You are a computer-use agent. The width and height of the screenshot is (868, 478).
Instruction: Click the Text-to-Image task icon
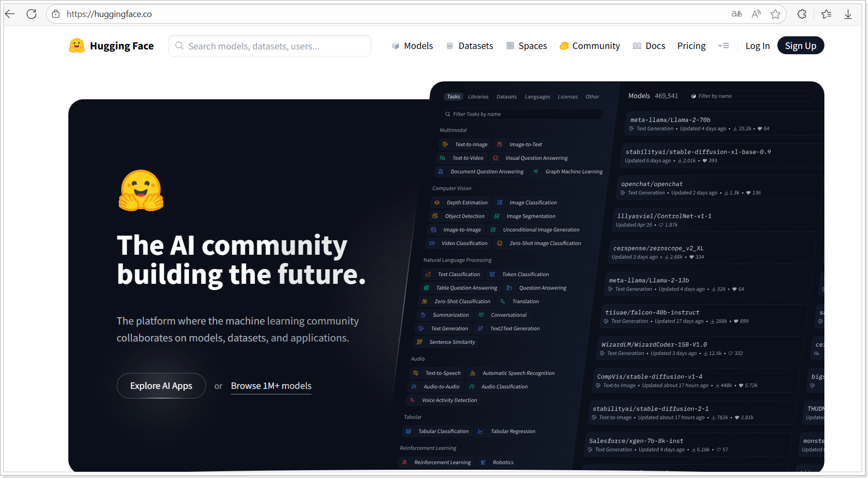(445, 144)
